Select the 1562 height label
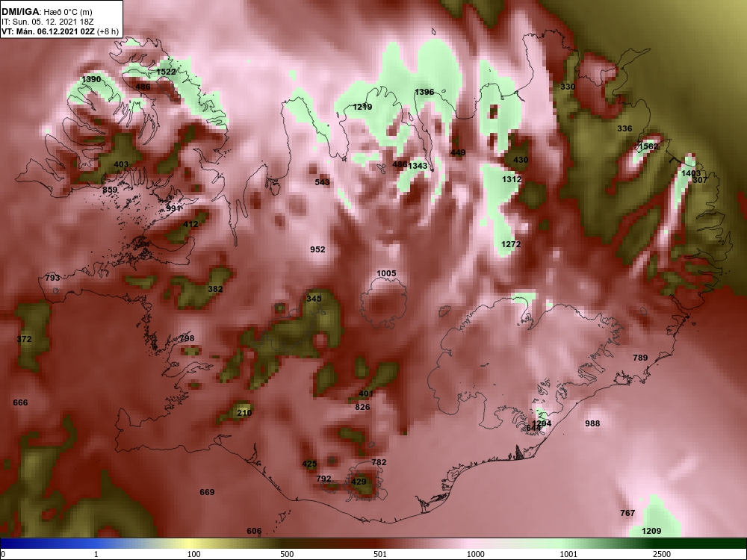 648,146
